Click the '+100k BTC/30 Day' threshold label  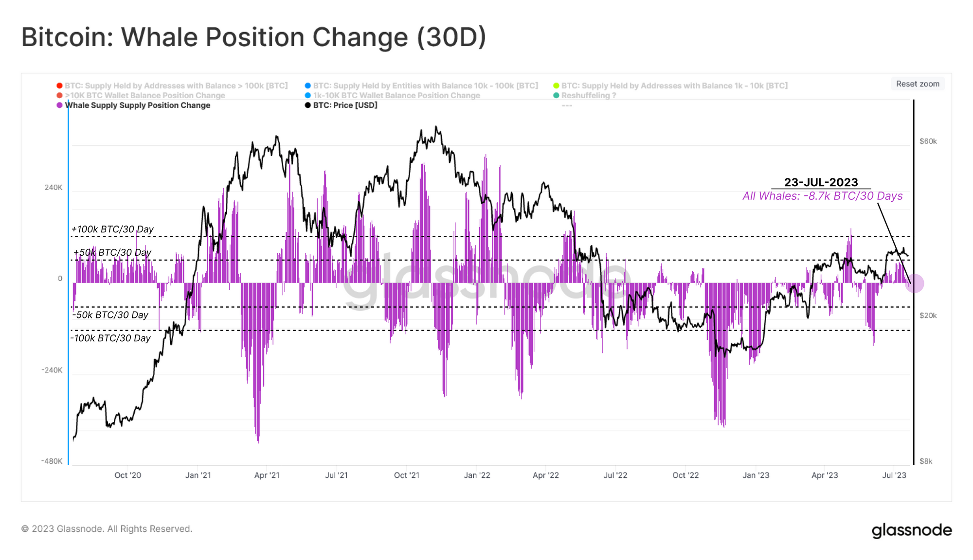click(112, 229)
